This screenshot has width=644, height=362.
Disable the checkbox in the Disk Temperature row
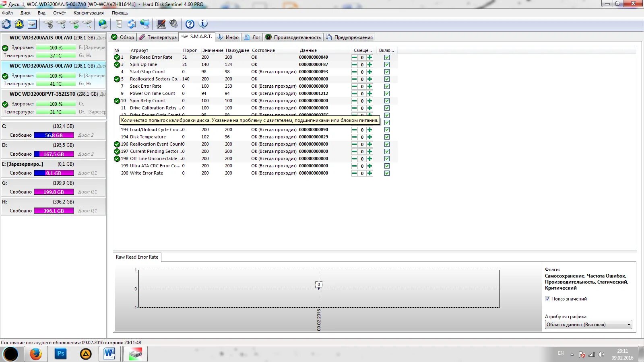(x=387, y=137)
